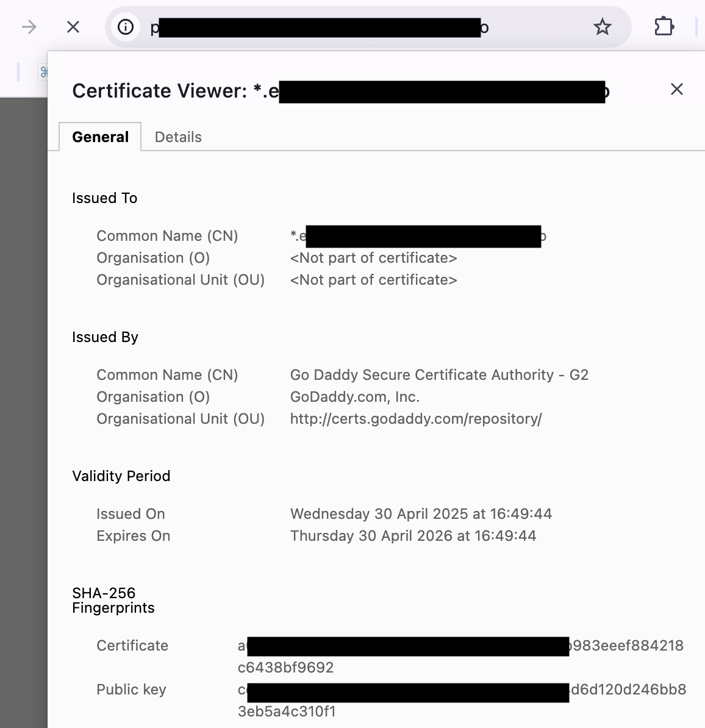
Task: Click the Issued By Organisation (O) label
Action: point(153,397)
